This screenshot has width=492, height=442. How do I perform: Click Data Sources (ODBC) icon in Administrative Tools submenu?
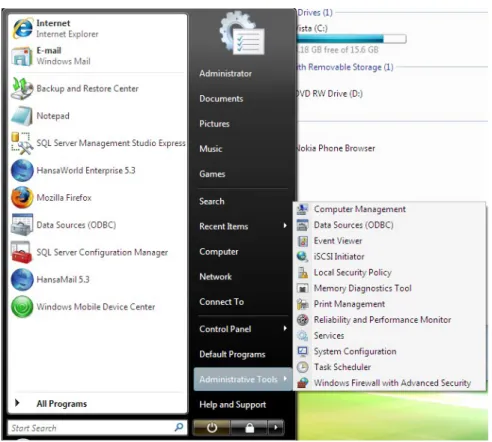[303, 225]
